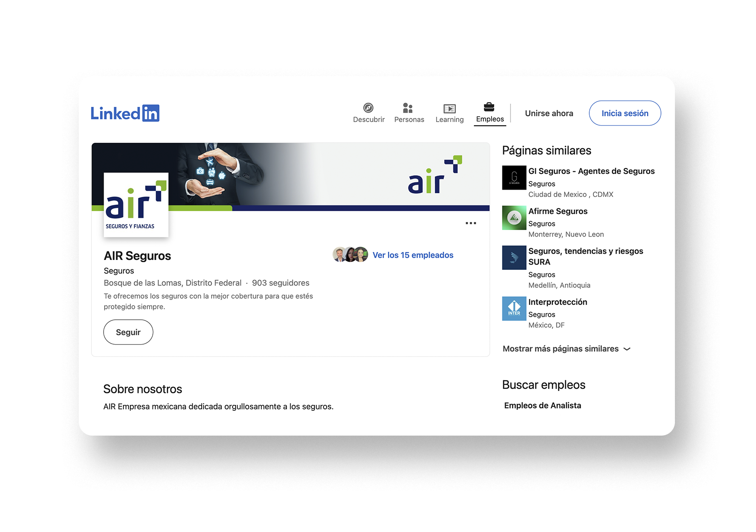Open Empleos de Analista link

542,405
